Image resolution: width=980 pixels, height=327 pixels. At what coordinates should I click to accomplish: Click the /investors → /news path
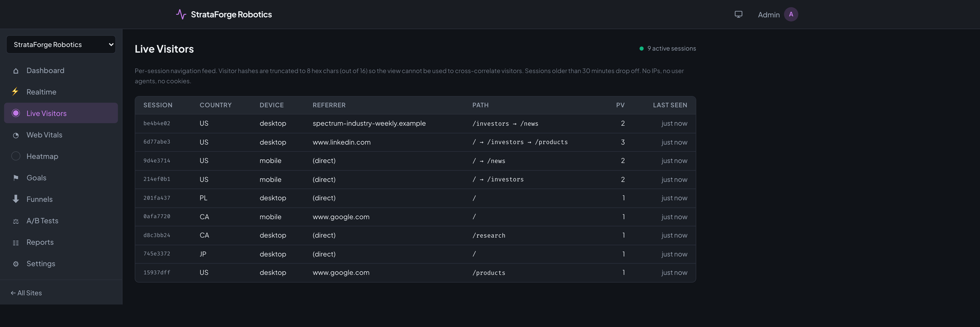coord(505,124)
